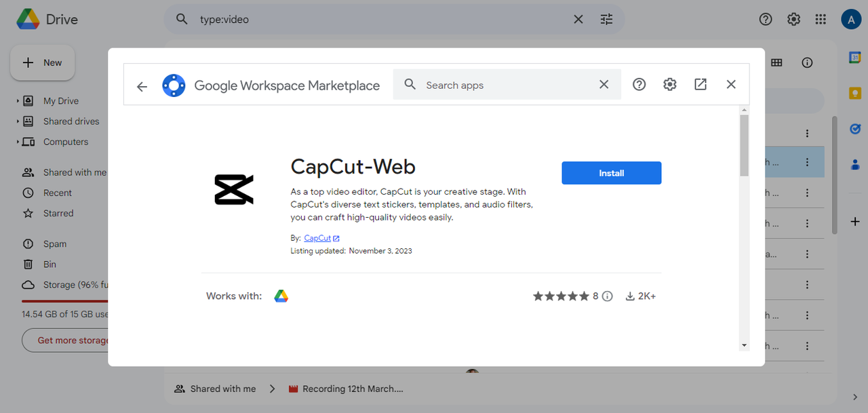Open Google Keep side panel

click(855, 93)
